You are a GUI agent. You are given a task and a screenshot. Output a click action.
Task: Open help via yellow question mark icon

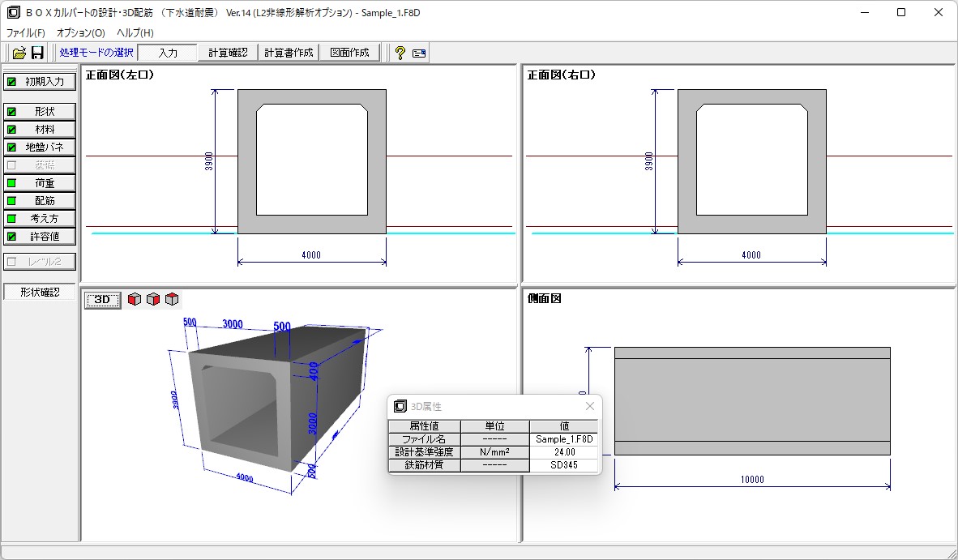coord(400,53)
